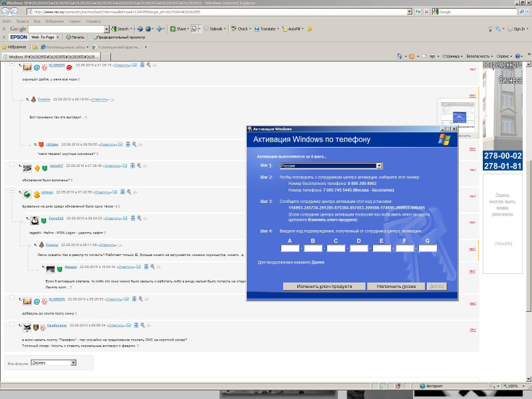Click the blue grid icon in Ferro839's post header

coord(133,218)
